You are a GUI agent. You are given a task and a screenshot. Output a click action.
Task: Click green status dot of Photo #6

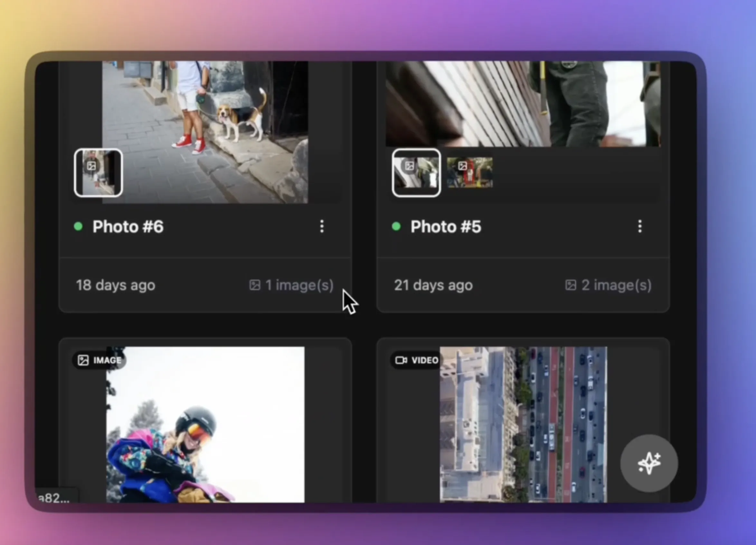78,226
